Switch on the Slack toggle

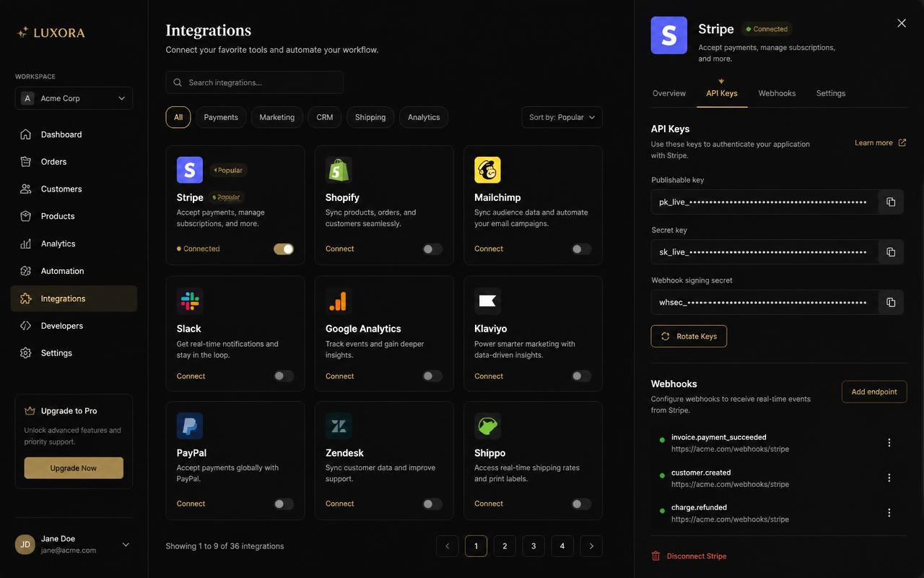click(284, 376)
